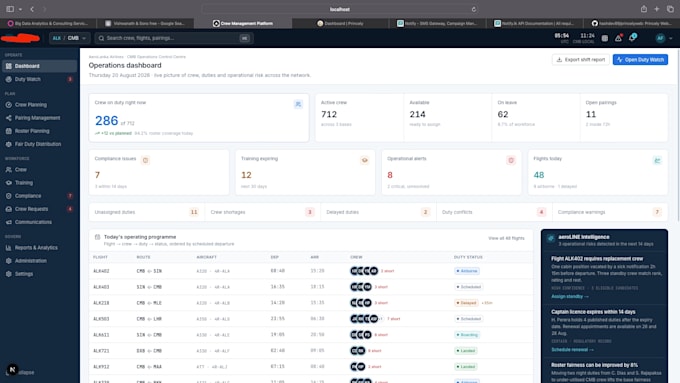Image resolution: width=680 pixels, height=383 pixels.
Task: Click flight ALK218 row label
Action: [101, 303]
